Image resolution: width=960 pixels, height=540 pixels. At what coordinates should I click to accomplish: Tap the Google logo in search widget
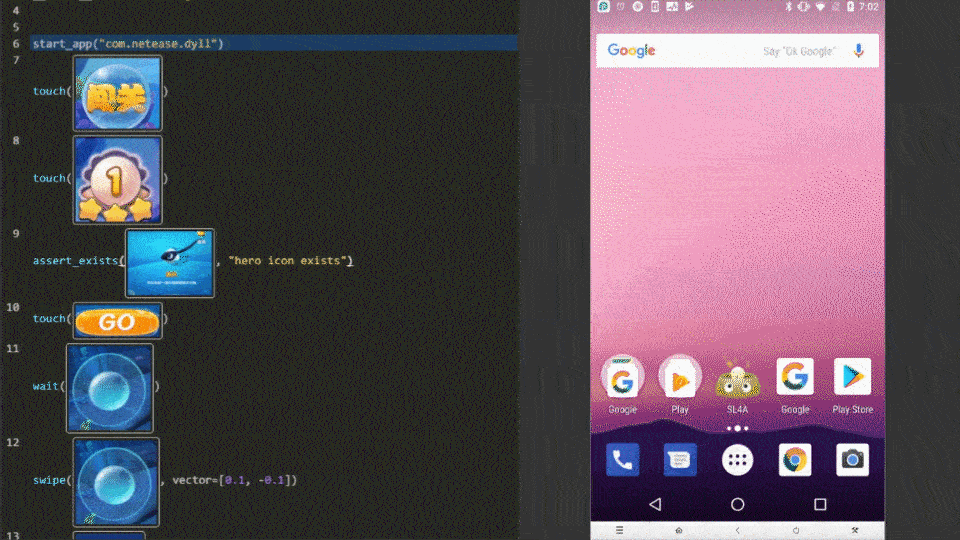(631, 51)
